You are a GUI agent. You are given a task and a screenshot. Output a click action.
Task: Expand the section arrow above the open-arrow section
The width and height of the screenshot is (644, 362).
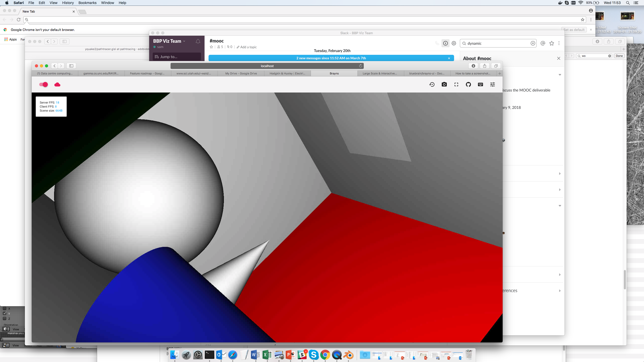(x=560, y=190)
